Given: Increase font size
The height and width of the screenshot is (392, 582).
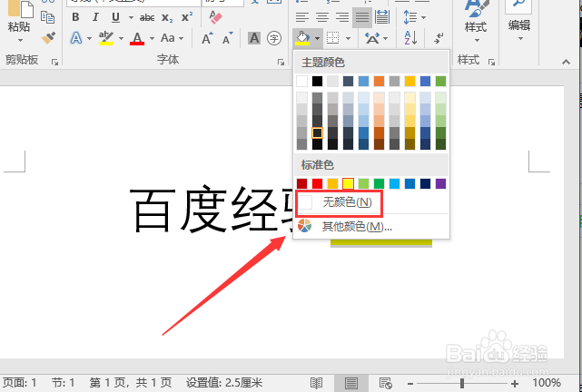Looking at the screenshot, I should coord(207,38).
